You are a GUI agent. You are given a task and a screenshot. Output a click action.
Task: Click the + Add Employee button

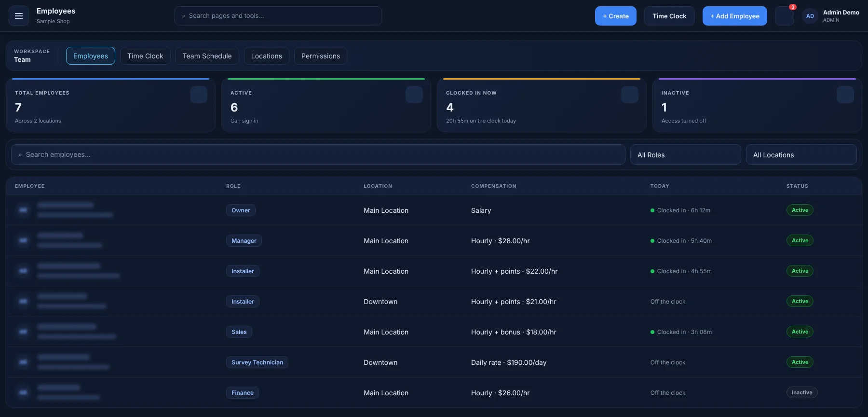734,16
